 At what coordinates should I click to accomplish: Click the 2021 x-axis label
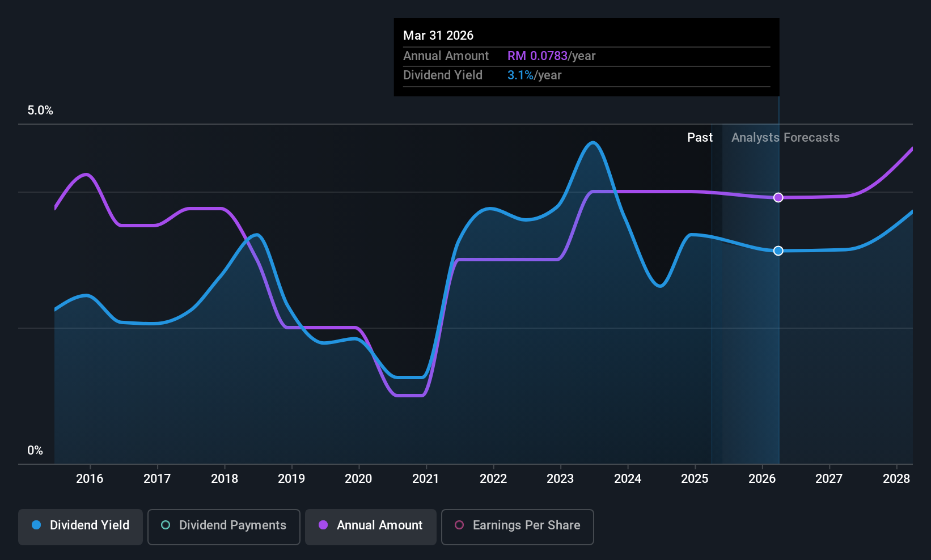426,479
